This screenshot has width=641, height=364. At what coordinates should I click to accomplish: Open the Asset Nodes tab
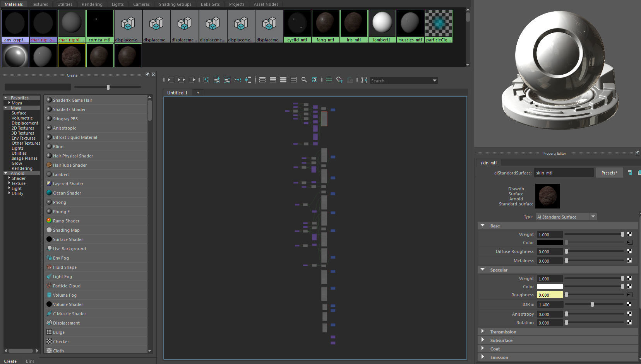(x=266, y=4)
